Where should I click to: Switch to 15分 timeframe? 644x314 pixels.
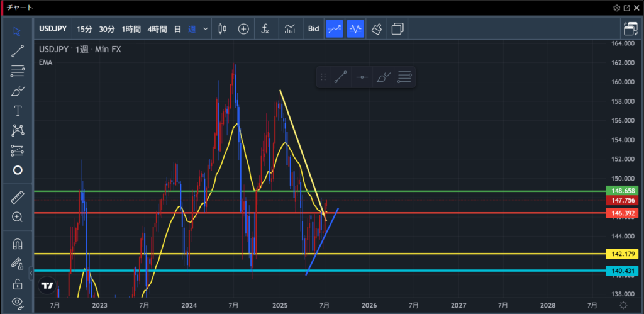[85, 29]
